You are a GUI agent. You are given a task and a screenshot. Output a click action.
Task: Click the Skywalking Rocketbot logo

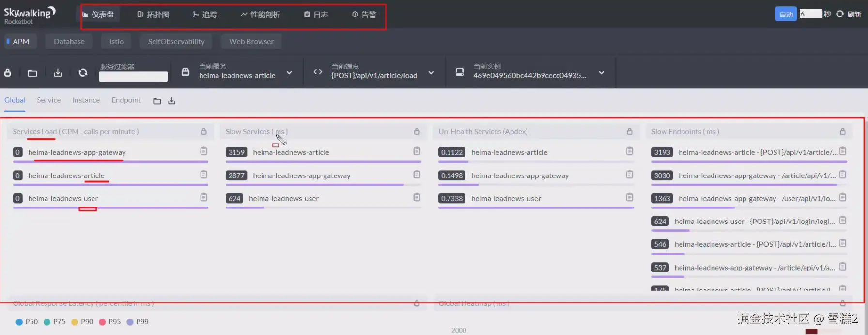click(x=30, y=15)
